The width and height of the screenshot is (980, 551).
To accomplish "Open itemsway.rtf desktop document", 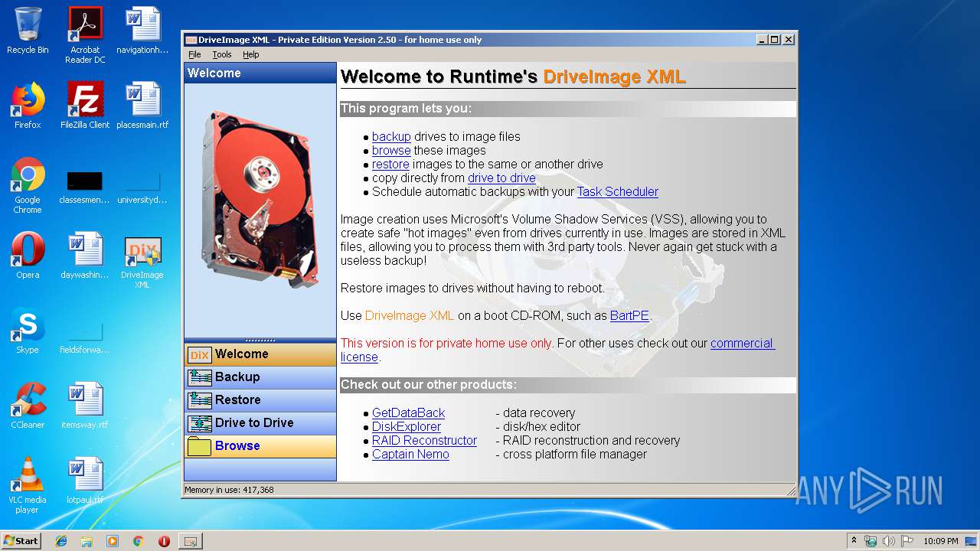I will (x=85, y=406).
